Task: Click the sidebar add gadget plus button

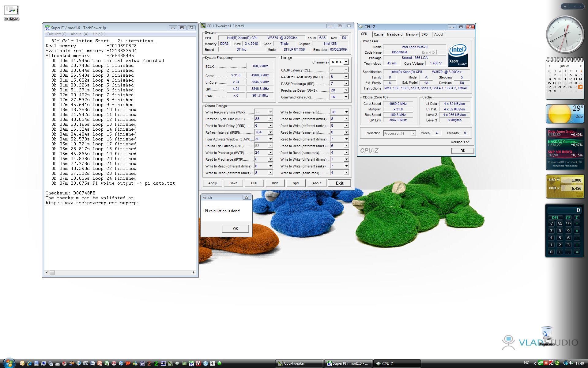Action: coord(565,6)
